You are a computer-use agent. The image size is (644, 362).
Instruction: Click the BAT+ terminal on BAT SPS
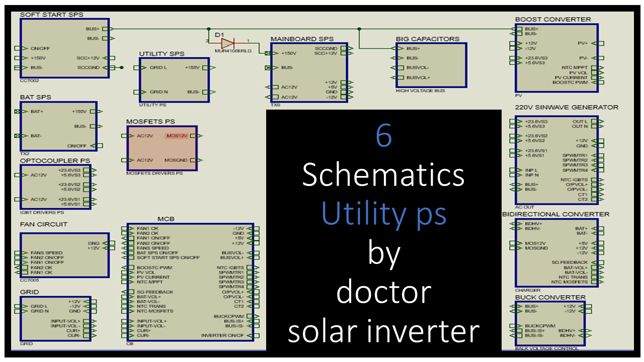tap(18, 111)
